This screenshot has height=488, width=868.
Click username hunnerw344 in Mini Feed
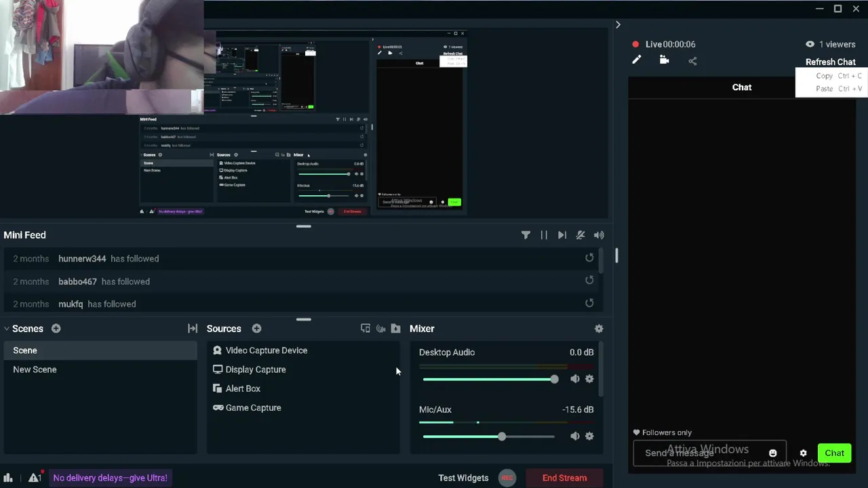pos(82,258)
